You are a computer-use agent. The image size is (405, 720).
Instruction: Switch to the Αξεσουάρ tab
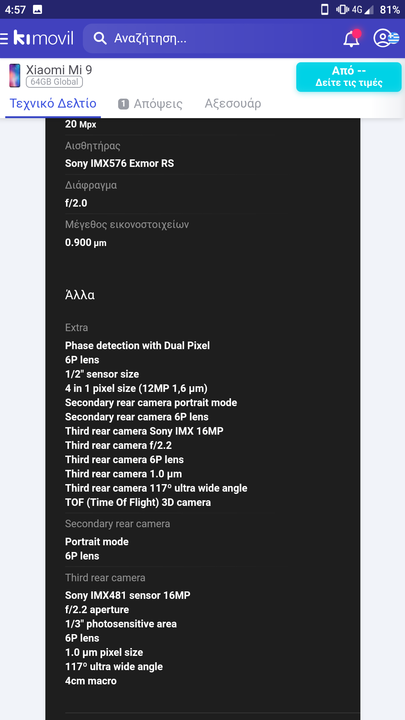point(233,104)
